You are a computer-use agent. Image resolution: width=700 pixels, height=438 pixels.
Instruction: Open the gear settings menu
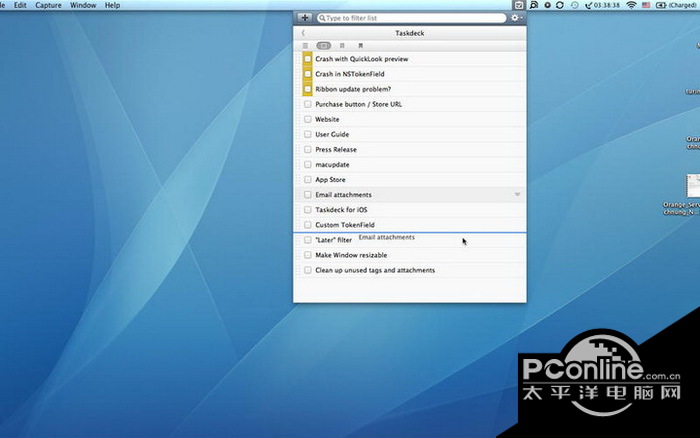click(516, 18)
